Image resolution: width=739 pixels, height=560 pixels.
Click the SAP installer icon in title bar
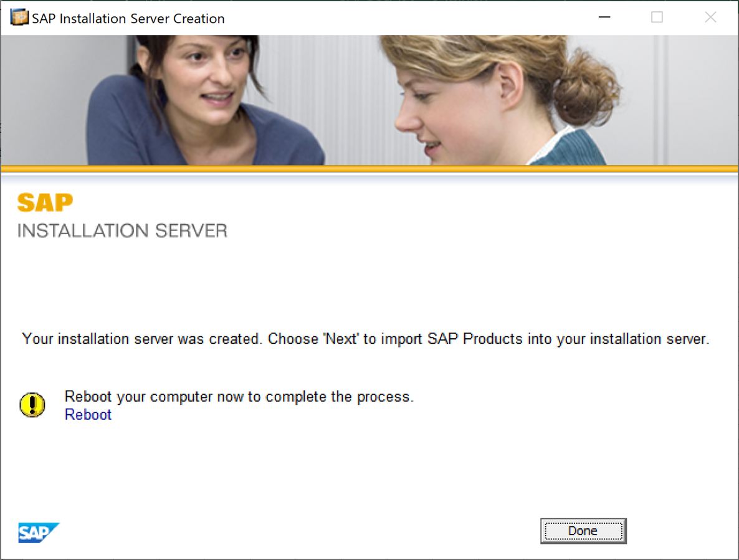click(x=19, y=17)
